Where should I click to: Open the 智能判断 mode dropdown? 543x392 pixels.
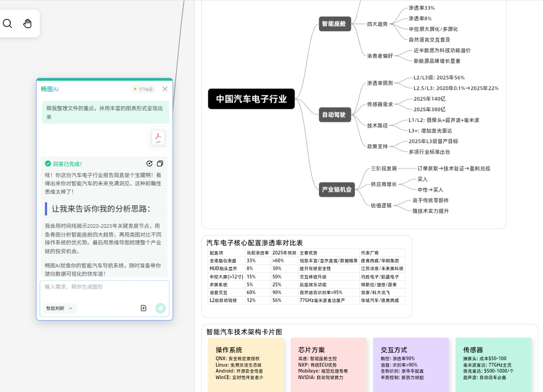click(59, 308)
